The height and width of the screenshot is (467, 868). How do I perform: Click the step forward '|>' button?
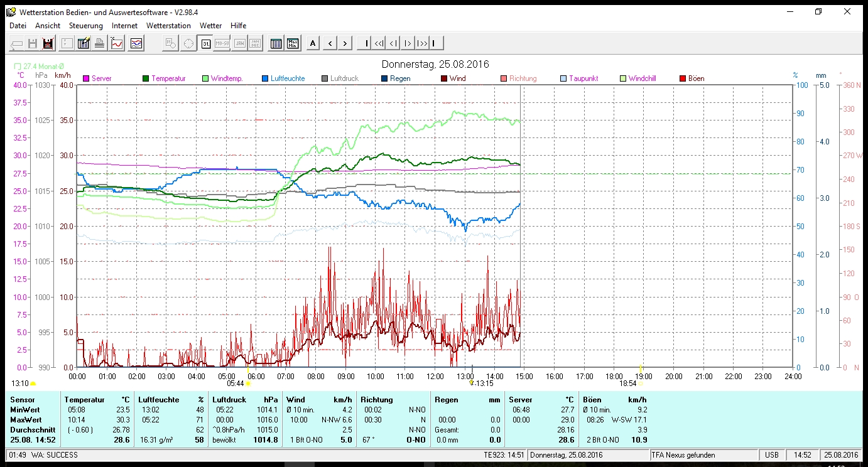pos(408,43)
